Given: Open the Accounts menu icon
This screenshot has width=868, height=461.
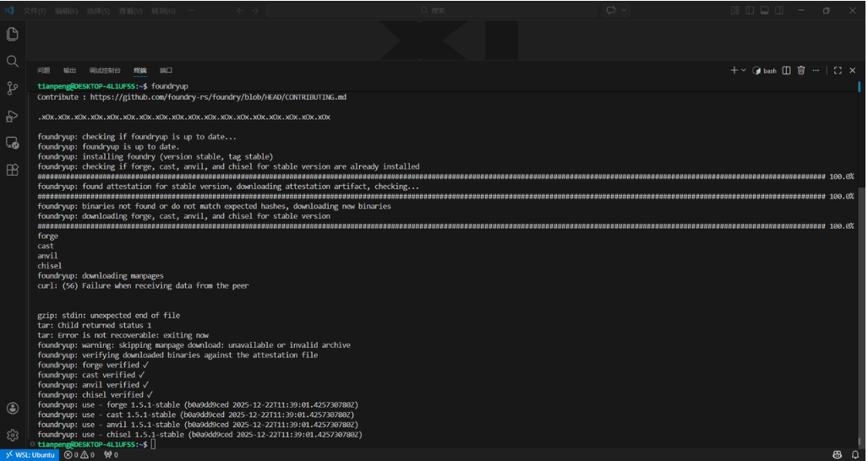Looking at the screenshot, I should point(12,409).
